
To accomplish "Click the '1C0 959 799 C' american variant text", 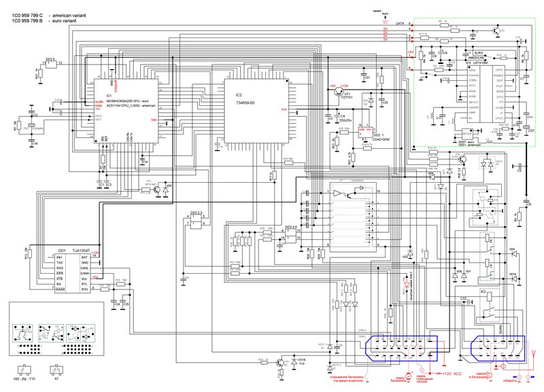I will (x=49, y=15).
